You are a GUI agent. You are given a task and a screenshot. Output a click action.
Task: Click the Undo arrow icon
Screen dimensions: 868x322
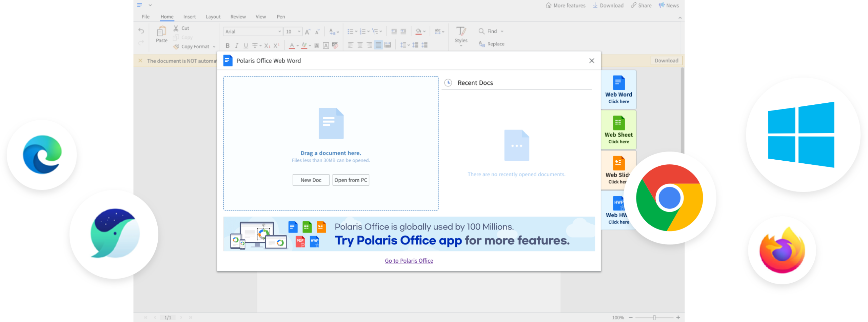[141, 31]
